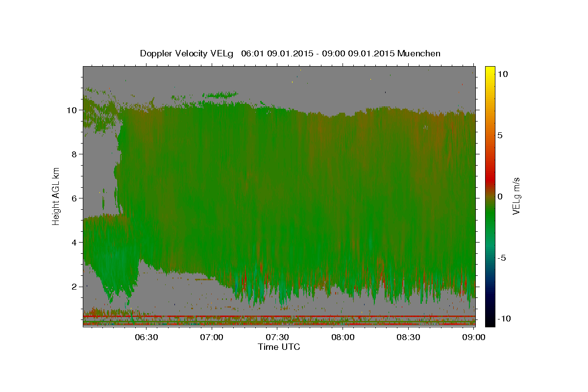Click the colorbar value 10 label
Image resolution: width=588 pixels, height=392 pixels.
(503, 74)
